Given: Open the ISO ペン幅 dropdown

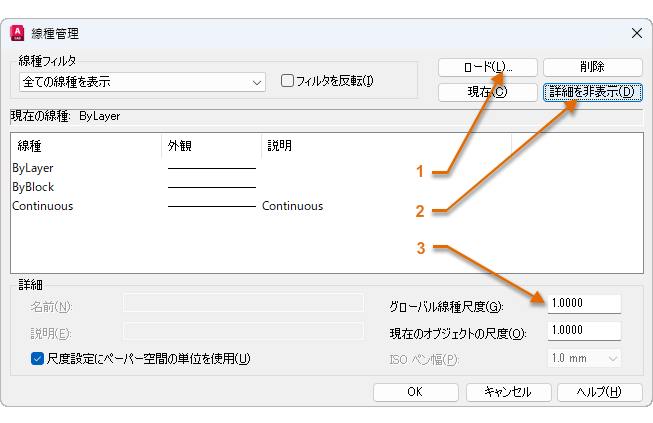Looking at the screenshot, I should [585, 359].
